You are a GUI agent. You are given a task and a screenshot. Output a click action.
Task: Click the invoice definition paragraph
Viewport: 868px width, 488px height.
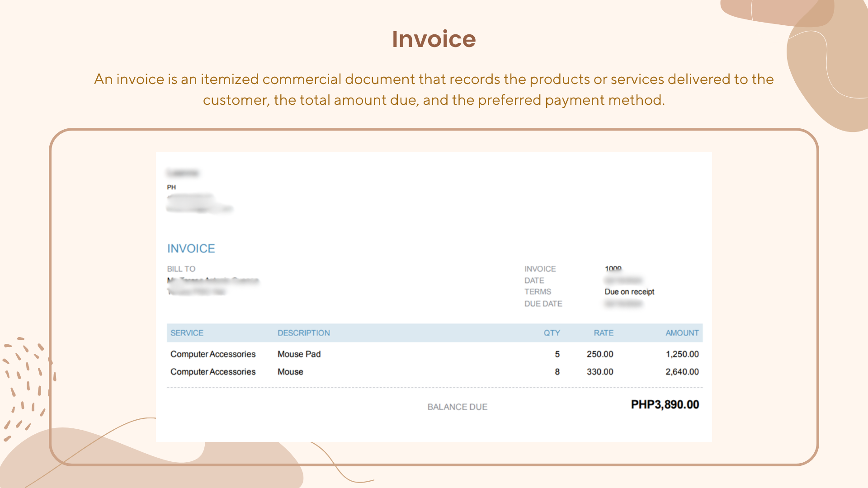[x=434, y=89]
